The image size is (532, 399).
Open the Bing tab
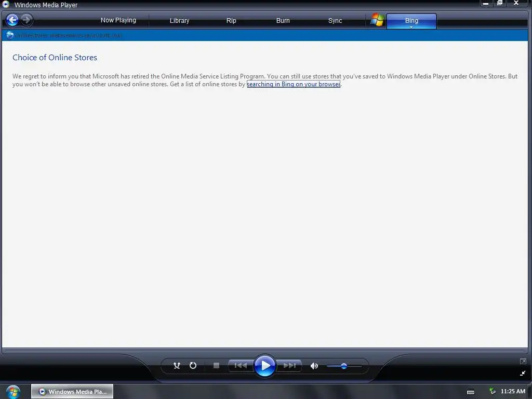click(411, 20)
